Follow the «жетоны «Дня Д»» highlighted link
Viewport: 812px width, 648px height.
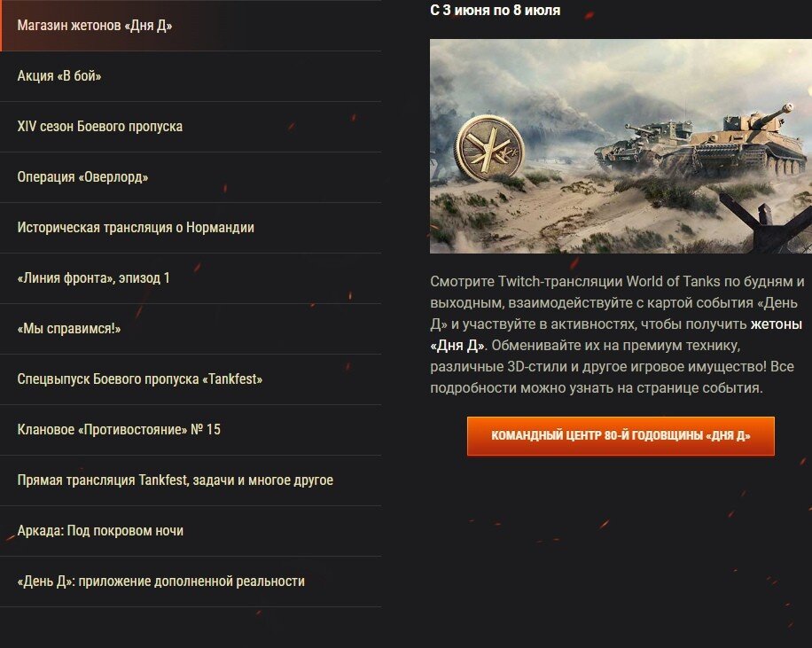616,334
